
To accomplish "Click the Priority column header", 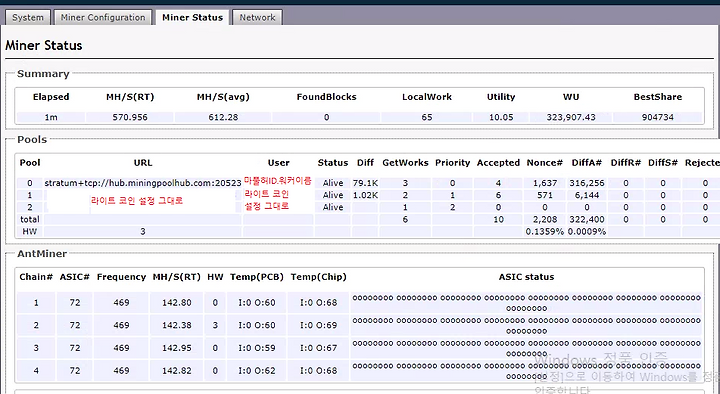I will point(453,163).
